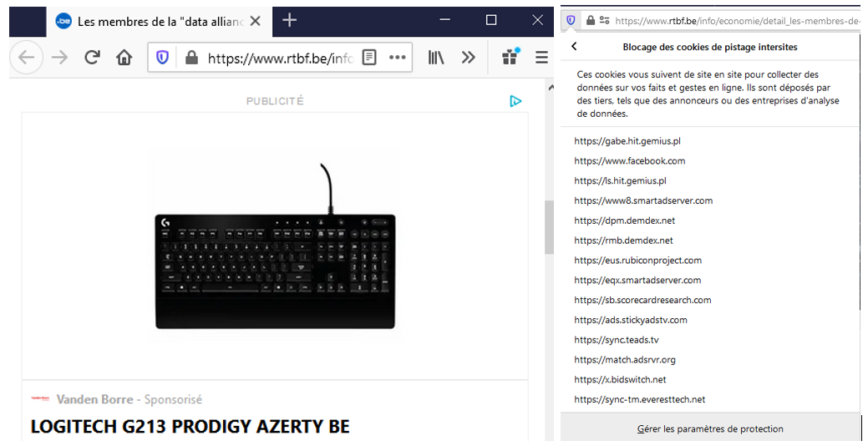This screenshot has width=868, height=446.
Task: Click the left window URL field
Action: [x=280, y=58]
